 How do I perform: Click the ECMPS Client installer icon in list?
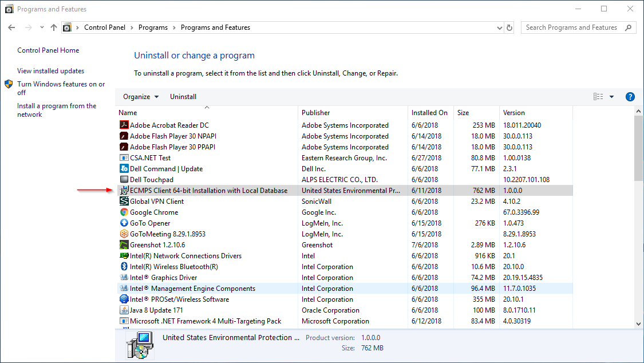pyautogui.click(x=124, y=191)
